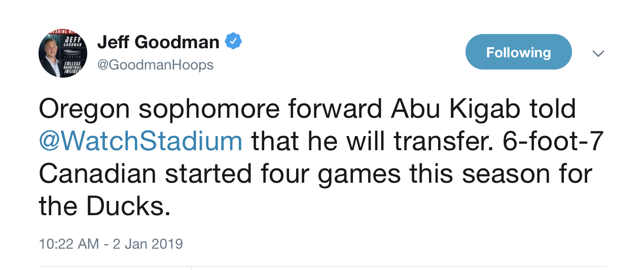The image size is (644, 270).
Task: Open the Jeff Goodman display name link
Action: (x=158, y=42)
